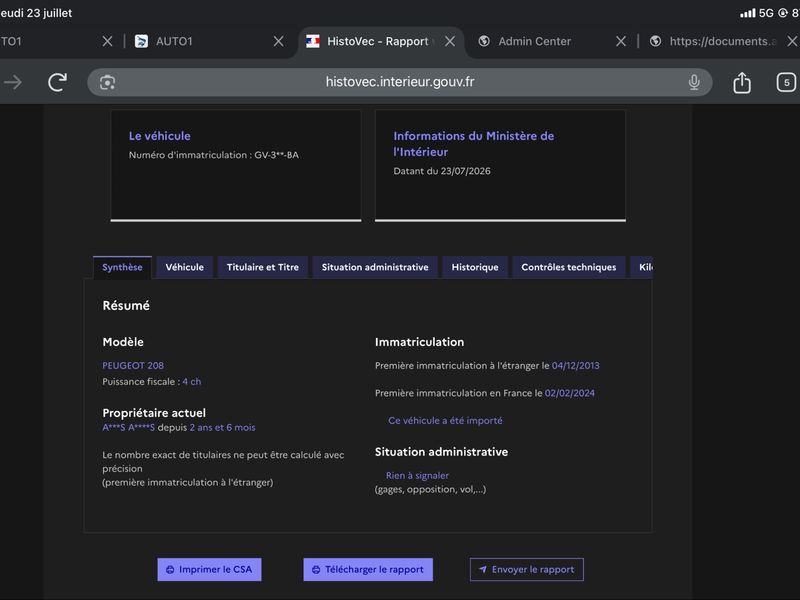Image resolution: width=800 pixels, height=600 pixels.
Task: Tap the 5G signal status indicator
Action: [x=757, y=13]
